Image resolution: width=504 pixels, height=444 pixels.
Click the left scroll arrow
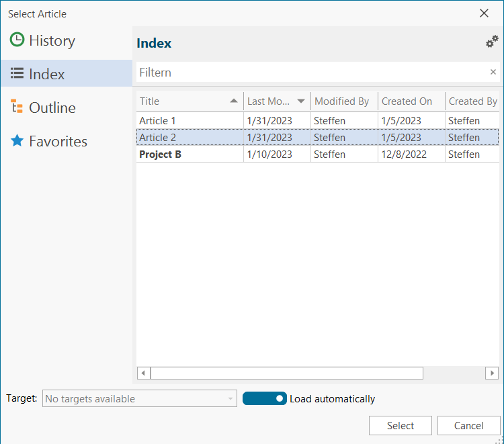143,373
